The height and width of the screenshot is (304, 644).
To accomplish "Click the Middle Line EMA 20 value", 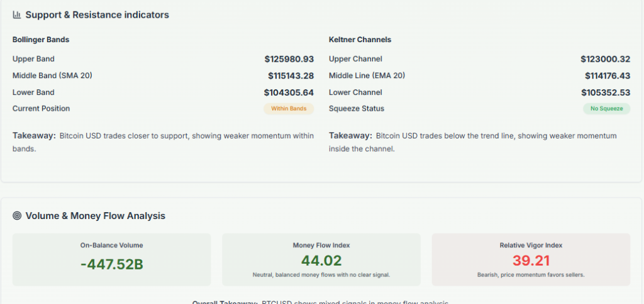I will [607, 76].
